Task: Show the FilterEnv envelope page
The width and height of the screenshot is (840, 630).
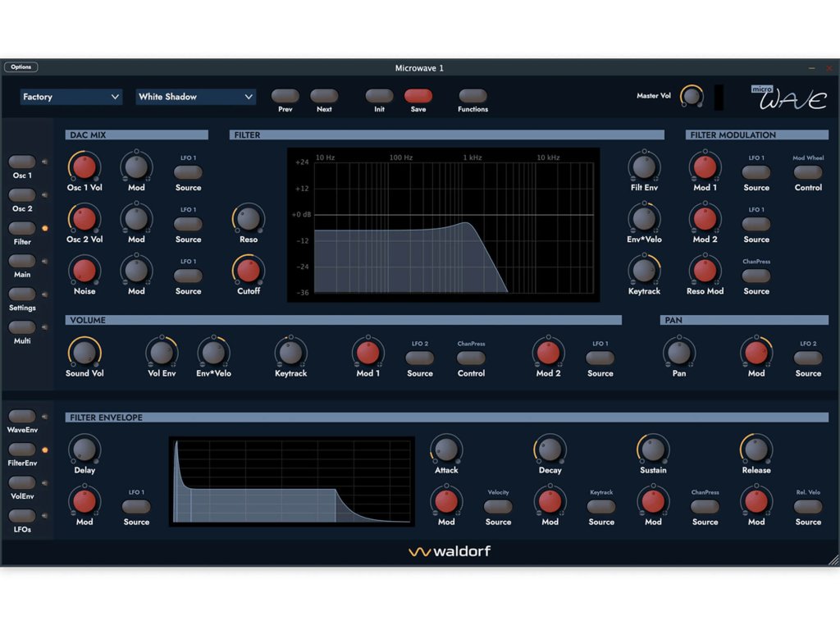Action: tap(22, 450)
